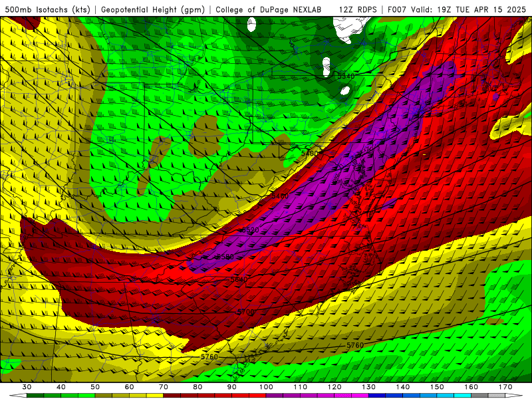Click the 5460 height contour label
This screenshot has height=399, width=532.
coord(280,196)
